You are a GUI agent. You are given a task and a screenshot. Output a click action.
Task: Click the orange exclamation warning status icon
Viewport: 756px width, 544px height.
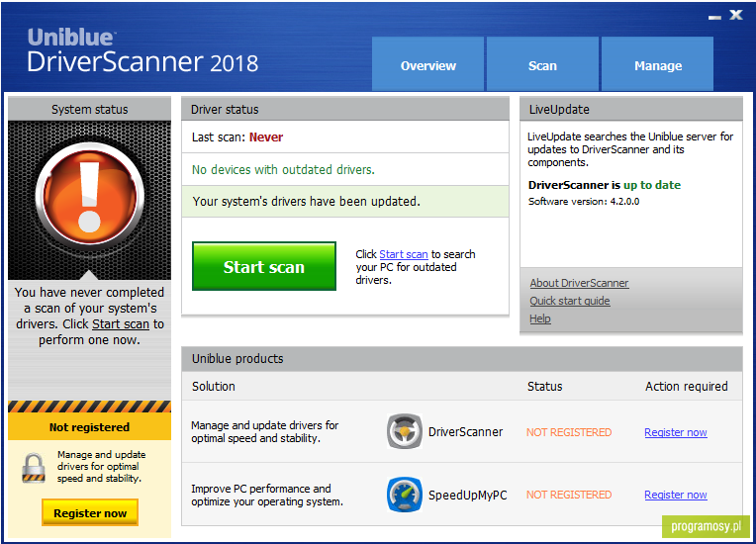pos(90,196)
